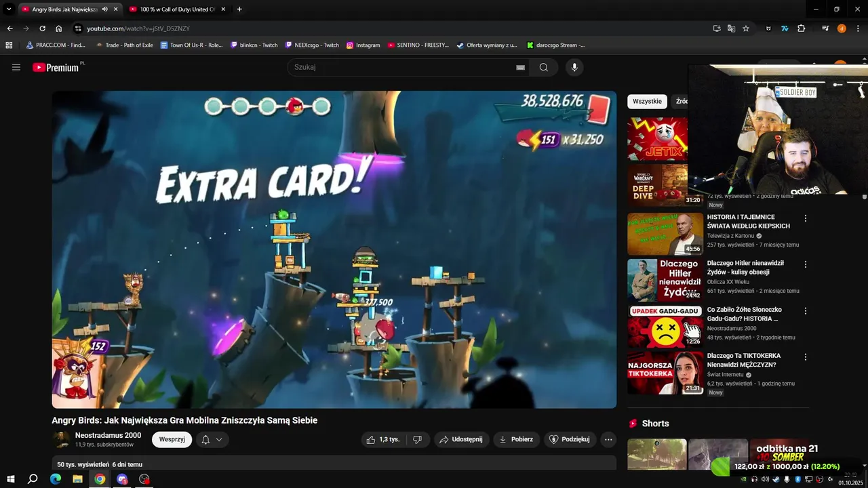The image size is (868, 488).
Task: Open the tab search dropdown arrow
Action: [9, 9]
